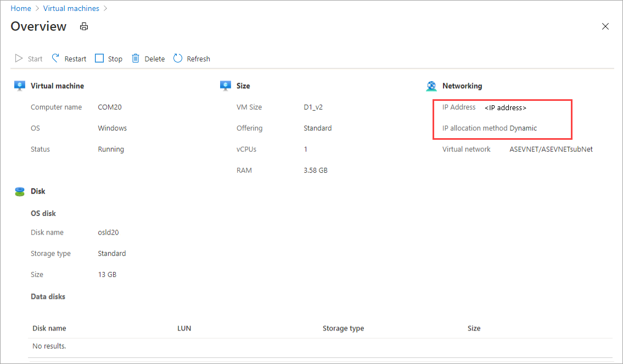
Task: Click the Overview page title
Action: point(38,26)
